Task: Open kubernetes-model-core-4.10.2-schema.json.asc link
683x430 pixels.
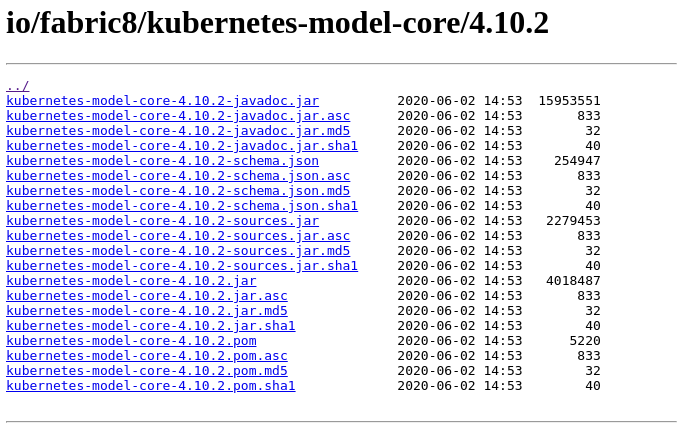Action: click(178, 176)
